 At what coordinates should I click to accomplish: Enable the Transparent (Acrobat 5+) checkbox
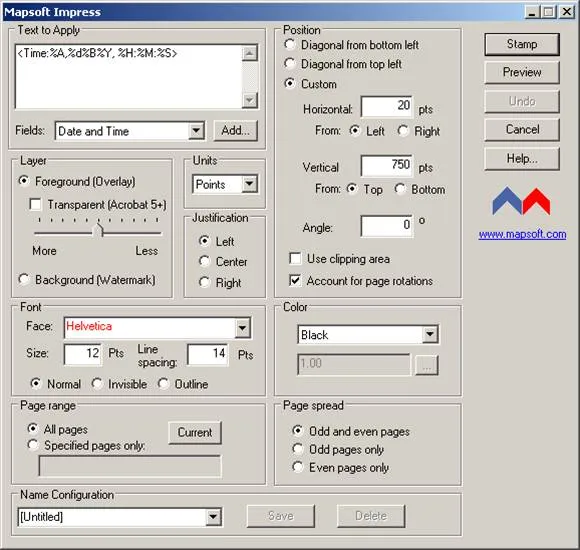(x=36, y=205)
